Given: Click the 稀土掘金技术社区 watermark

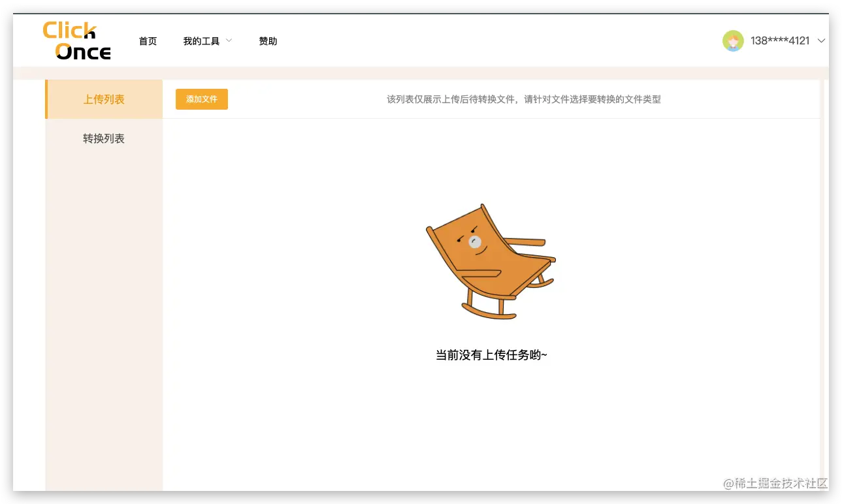Looking at the screenshot, I should 775,484.
